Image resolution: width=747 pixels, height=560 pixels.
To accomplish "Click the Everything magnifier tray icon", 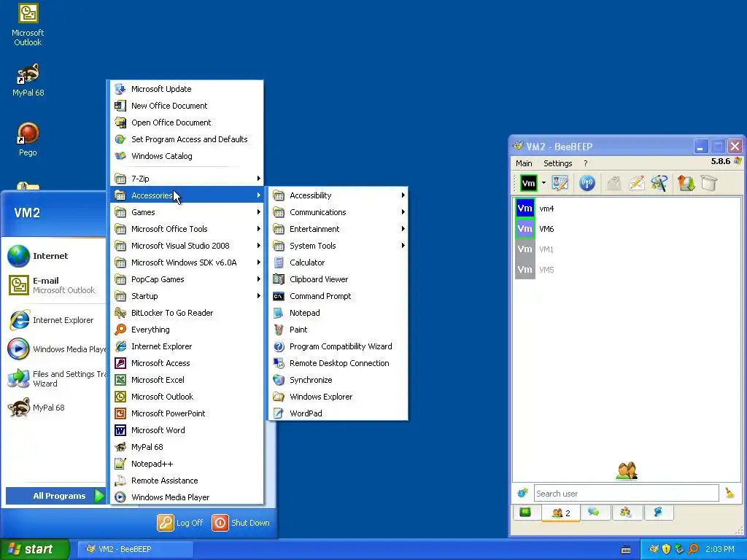I will click(x=693, y=549).
